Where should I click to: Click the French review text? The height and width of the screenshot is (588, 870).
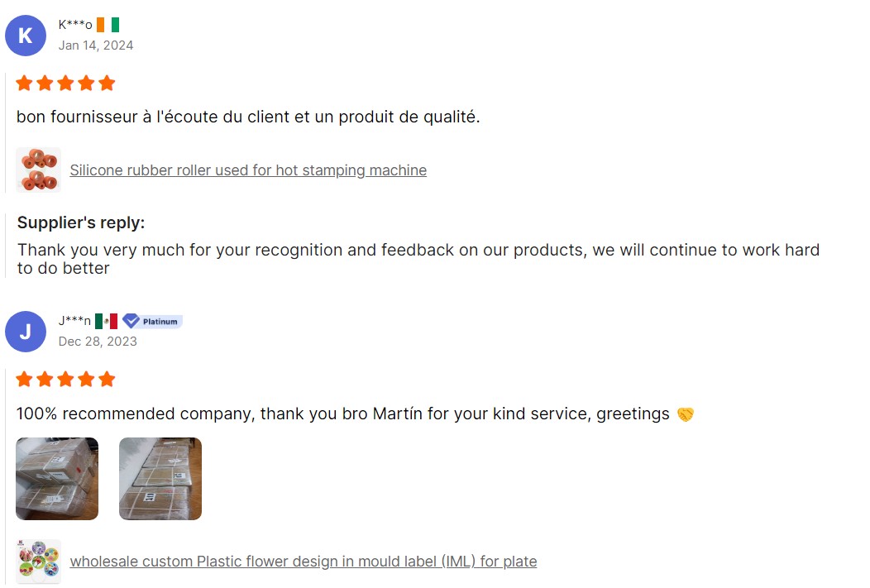(x=248, y=117)
